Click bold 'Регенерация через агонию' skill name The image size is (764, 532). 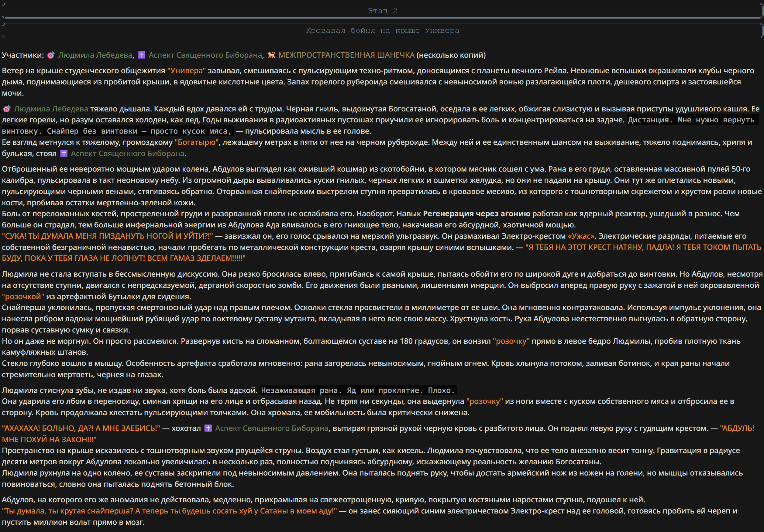pyautogui.click(x=477, y=213)
